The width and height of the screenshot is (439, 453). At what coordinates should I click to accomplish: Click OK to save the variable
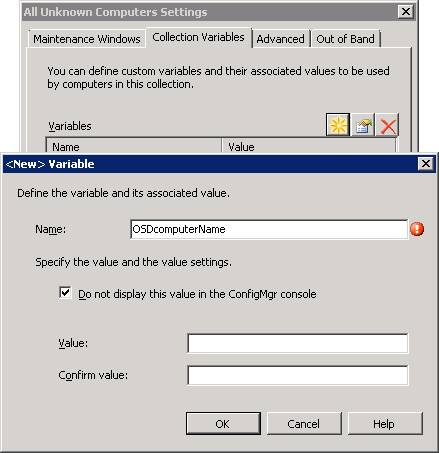223,424
